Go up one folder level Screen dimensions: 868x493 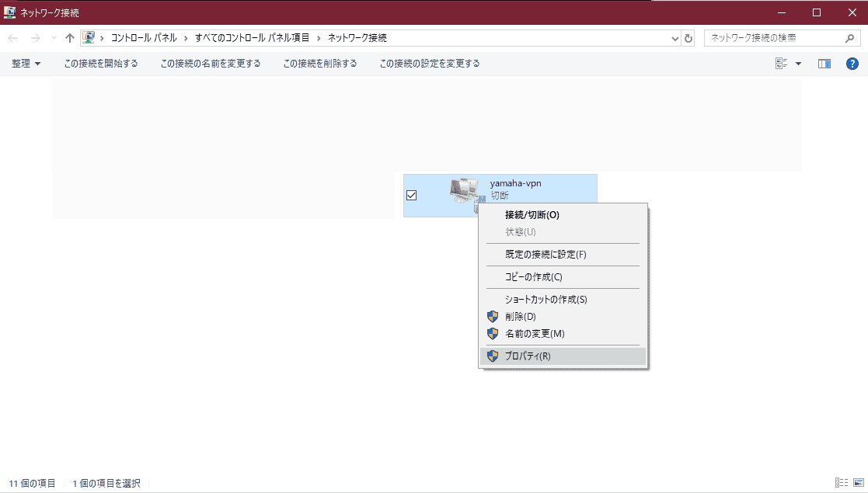pos(69,37)
